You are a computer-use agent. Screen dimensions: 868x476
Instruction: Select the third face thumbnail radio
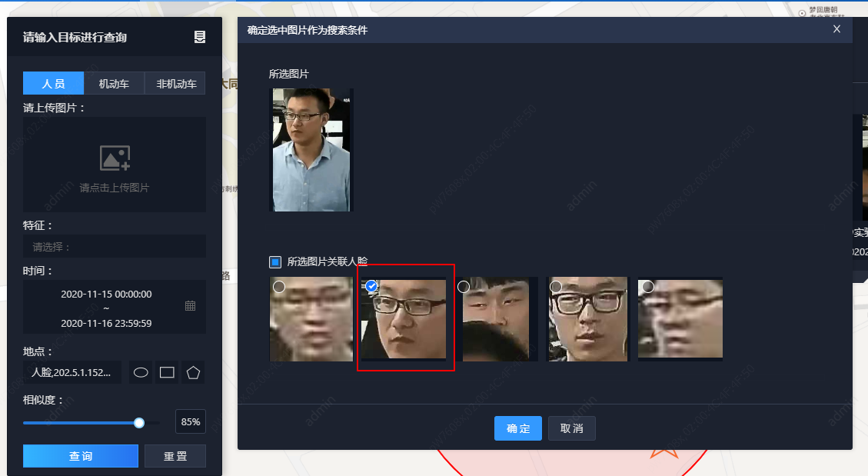pos(464,287)
